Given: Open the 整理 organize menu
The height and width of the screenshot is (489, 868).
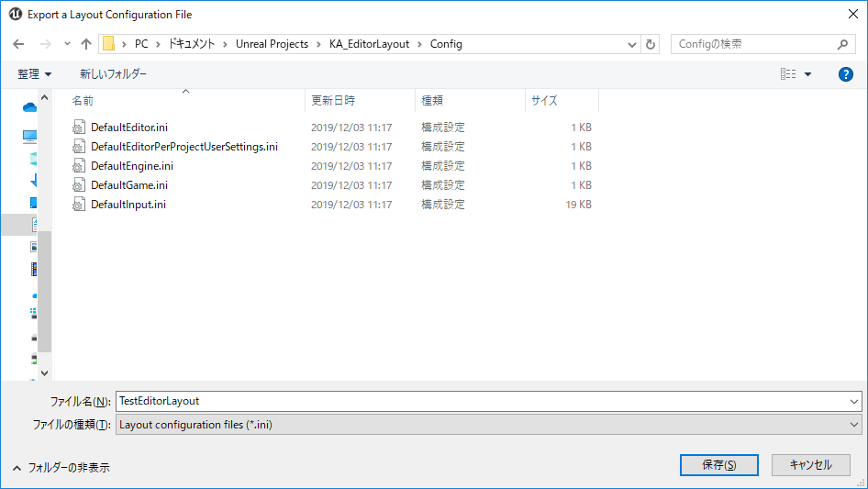Looking at the screenshot, I should pos(34,73).
